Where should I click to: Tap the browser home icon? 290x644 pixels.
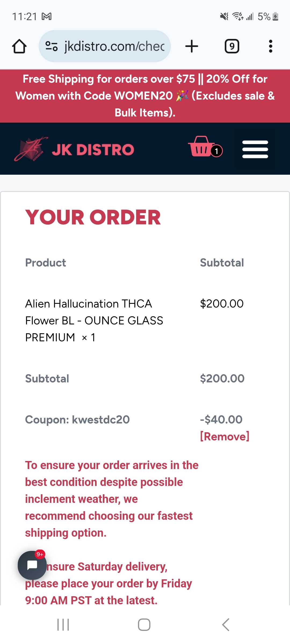pos(19,46)
